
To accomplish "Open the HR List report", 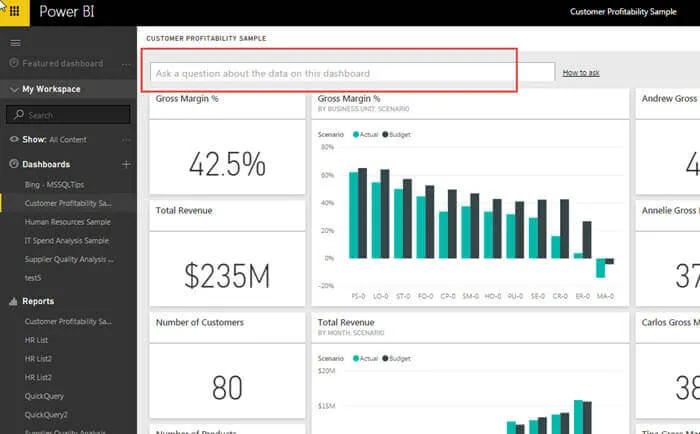I will tap(36, 340).
